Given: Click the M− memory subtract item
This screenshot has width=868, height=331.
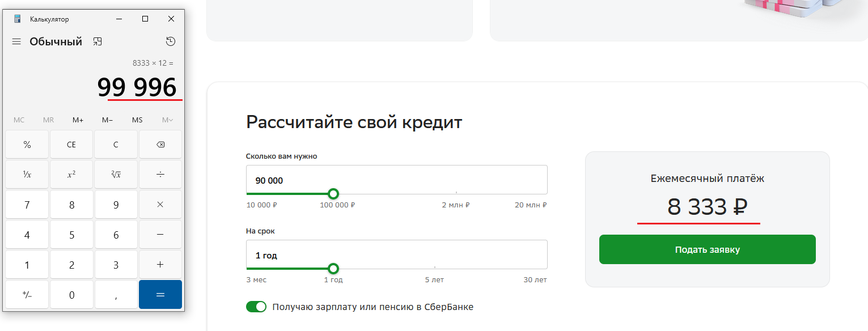Looking at the screenshot, I should pos(107,120).
